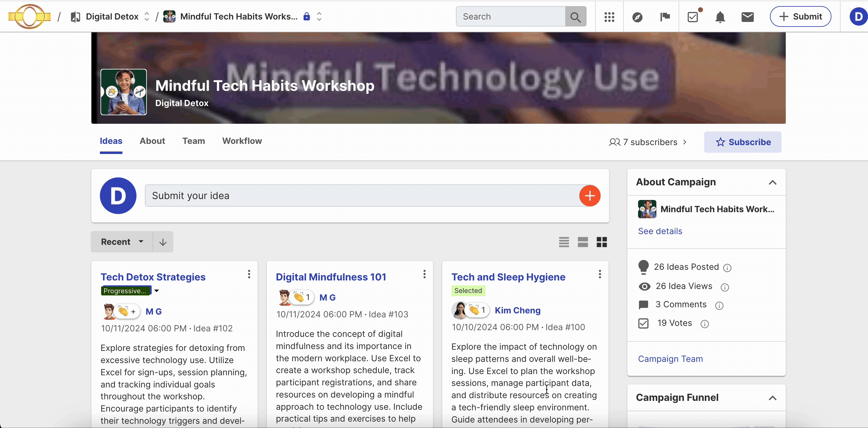The image size is (868, 428).
Task: Open the apps grid menu icon
Action: (x=609, y=16)
